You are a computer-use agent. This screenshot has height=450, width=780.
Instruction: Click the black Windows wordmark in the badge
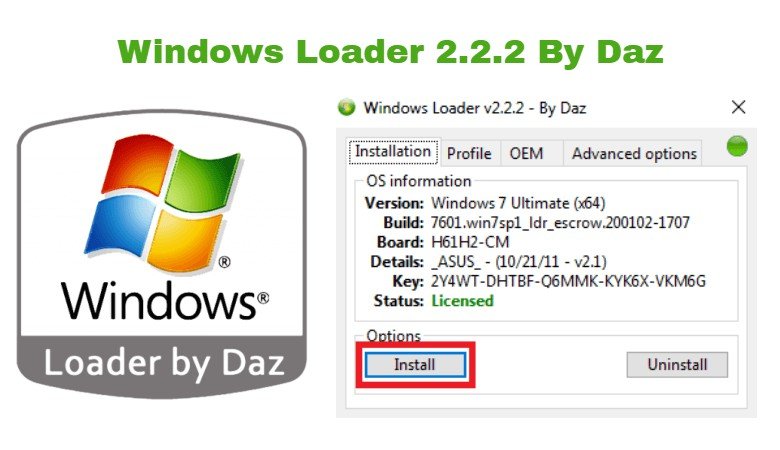tap(164, 300)
